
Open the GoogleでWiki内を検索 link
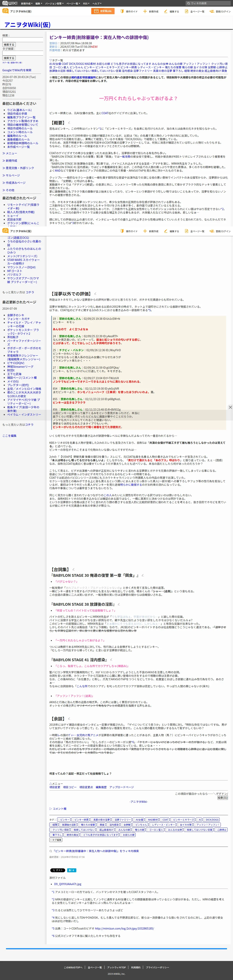(17, 70)
